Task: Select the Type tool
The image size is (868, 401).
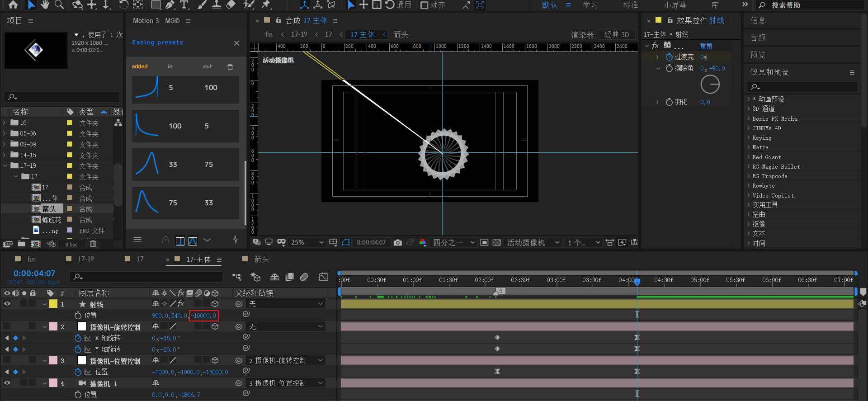Action: click(x=184, y=5)
